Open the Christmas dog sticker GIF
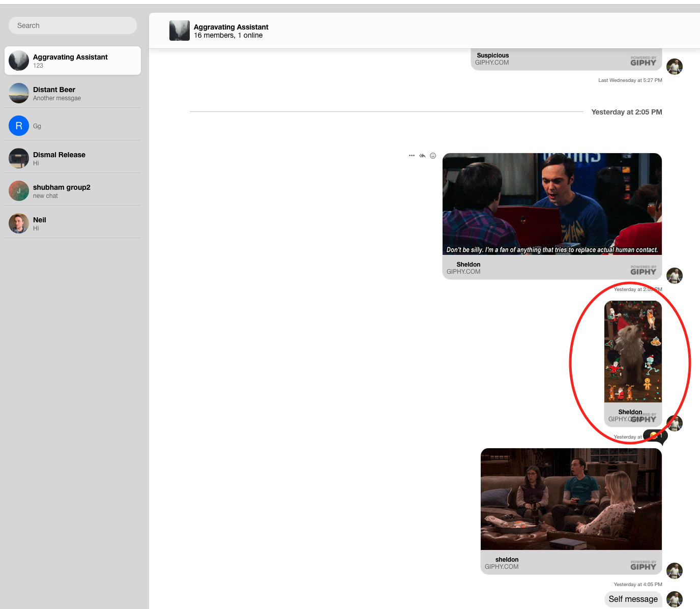Screen dimensions: 700x609 click(x=633, y=352)
